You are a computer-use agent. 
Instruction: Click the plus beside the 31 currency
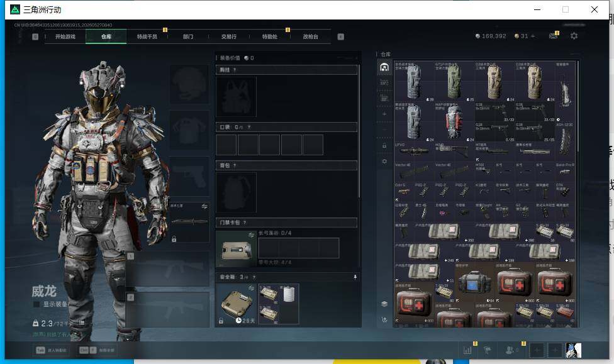pyautogui.click(x=533, y=36)
